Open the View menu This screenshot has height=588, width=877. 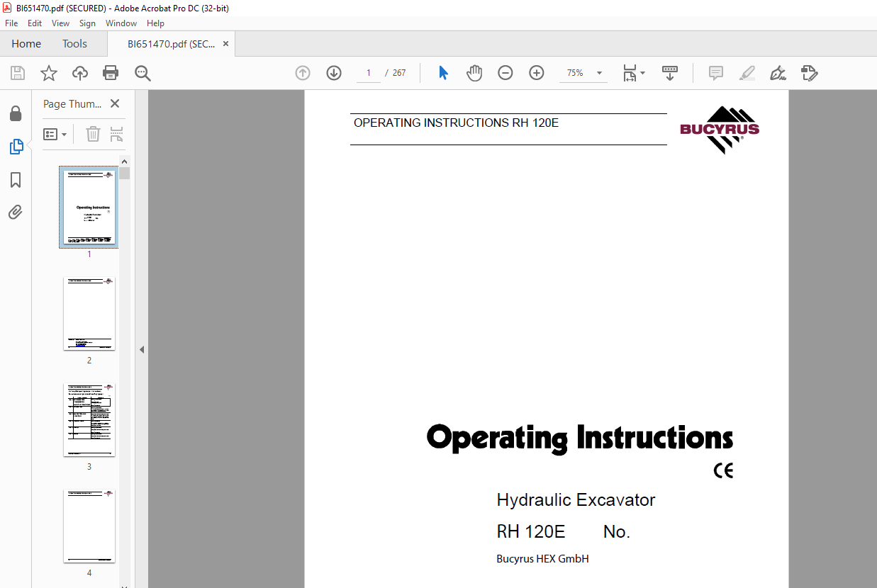click(61, 23)
